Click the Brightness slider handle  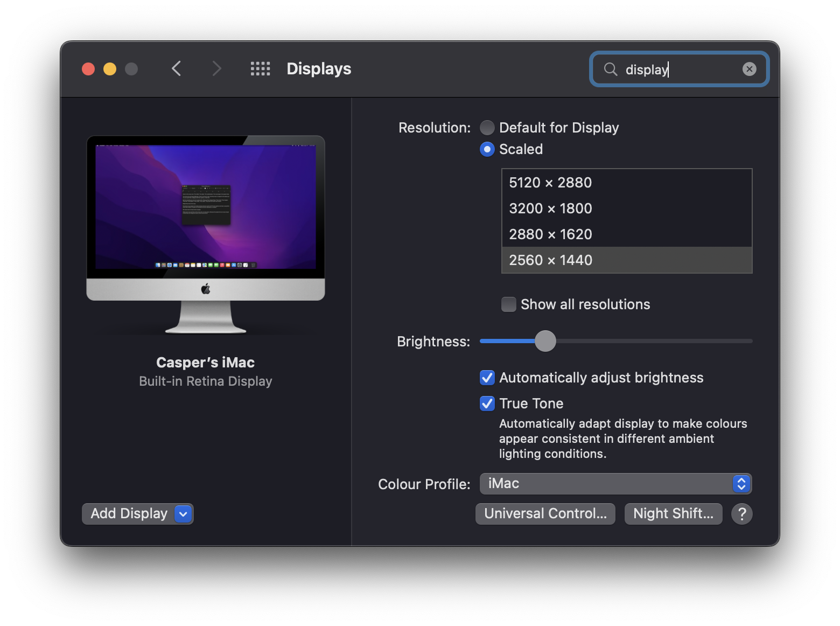(545, 341)
